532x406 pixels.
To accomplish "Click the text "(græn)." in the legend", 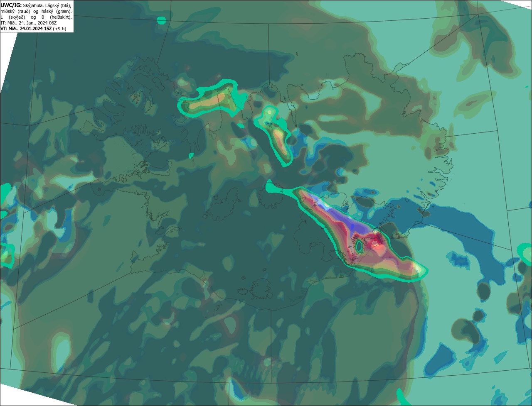I will click(64, 12).
